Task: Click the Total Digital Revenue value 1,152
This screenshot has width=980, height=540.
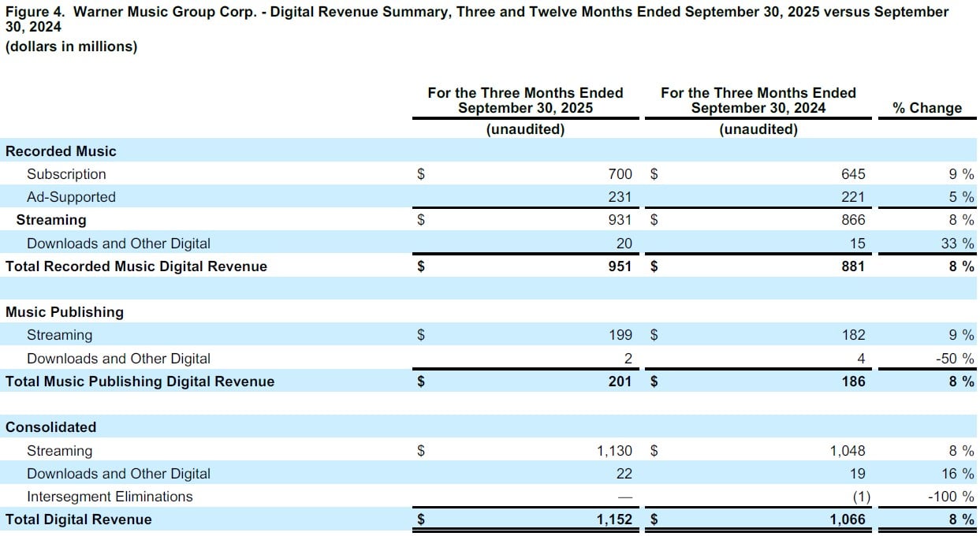Action: (614, 520)
